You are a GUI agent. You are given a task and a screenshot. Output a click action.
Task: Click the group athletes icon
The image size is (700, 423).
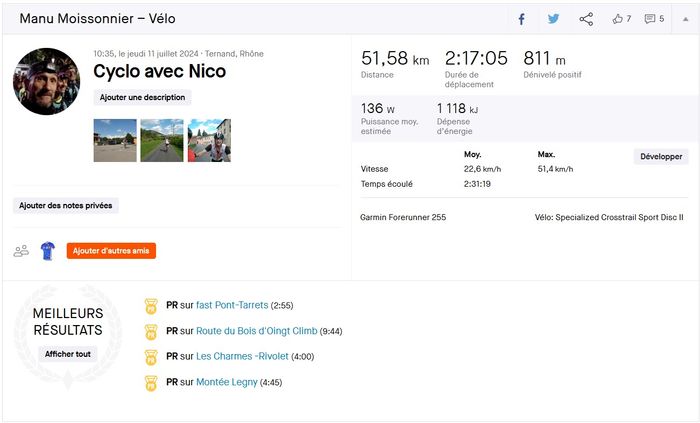(x=21, y=251)
